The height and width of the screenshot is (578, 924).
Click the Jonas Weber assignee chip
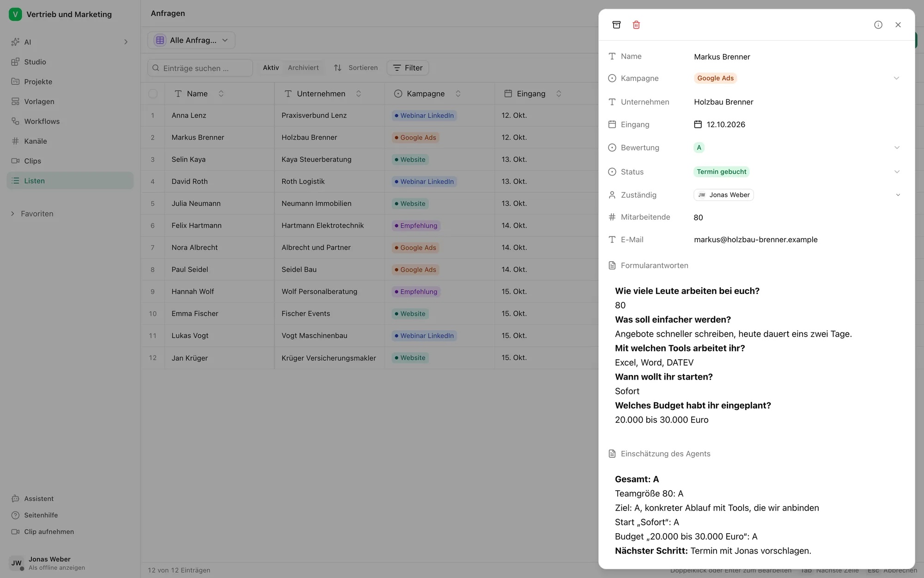[723, 195]
